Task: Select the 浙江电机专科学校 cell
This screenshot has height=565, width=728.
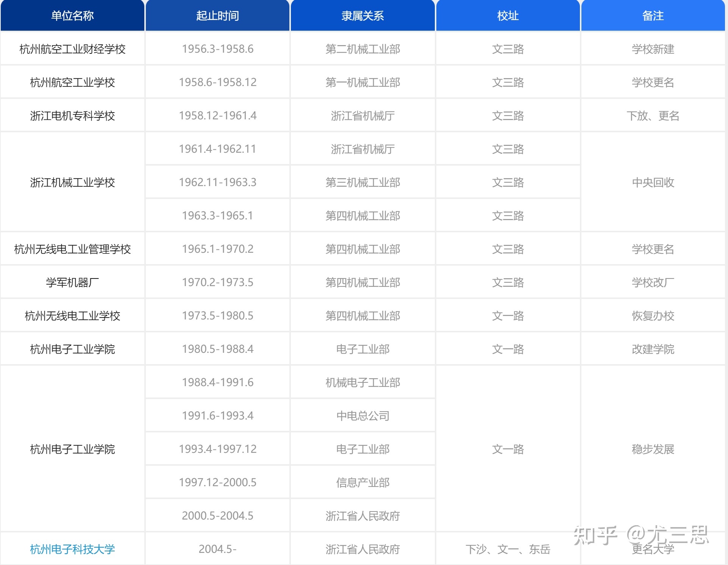Action: (x=72, y=115)
